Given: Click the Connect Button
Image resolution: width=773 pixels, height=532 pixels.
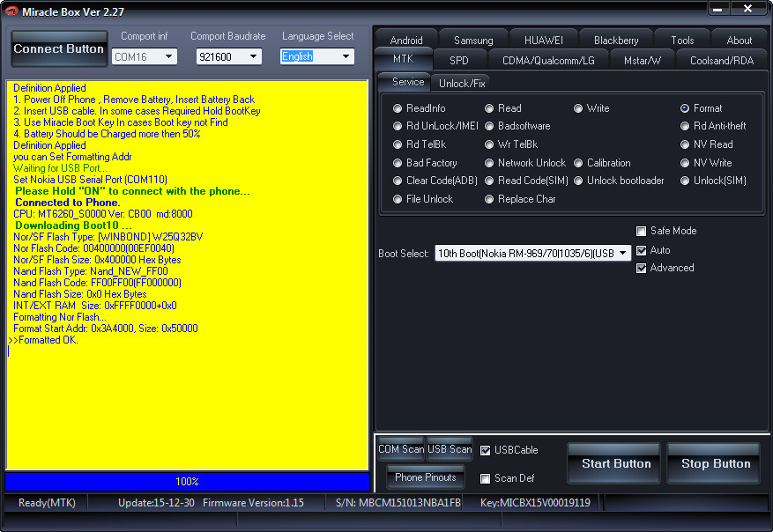Looking at the screenshot, I should (x=59, y=48).
